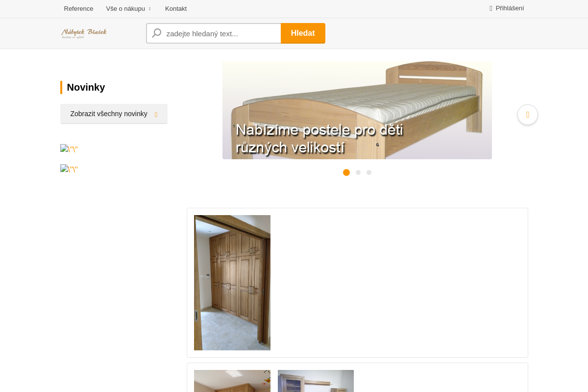Expand the Vše o nákupu dropdown
This screenshot has height=392, width=588.
128,9
